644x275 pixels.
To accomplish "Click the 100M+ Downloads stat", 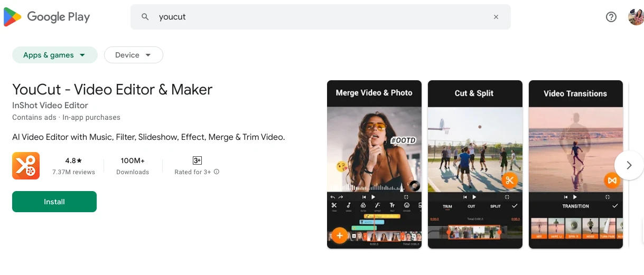I will (x=133, y=166).
